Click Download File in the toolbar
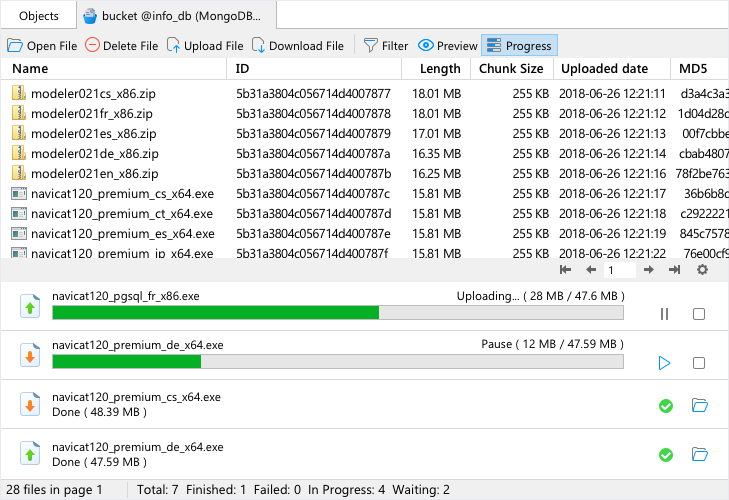 298,46
